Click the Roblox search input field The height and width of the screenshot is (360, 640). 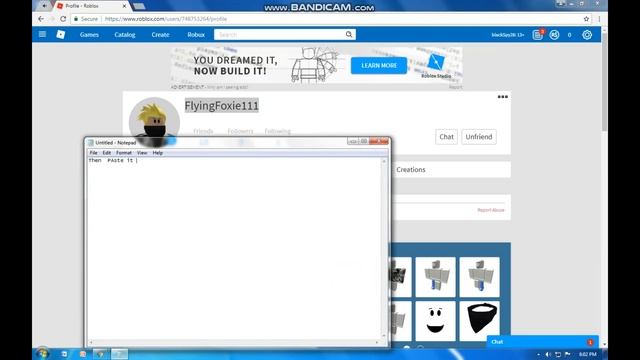[280, 34]
